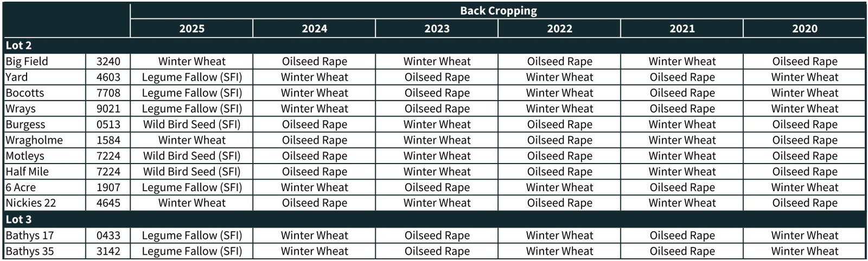The image size is (868, 261).
Task: Select Big Field's 2023 Winter Wheat cell
Action: pyautogui.click(x=437, y=61)
